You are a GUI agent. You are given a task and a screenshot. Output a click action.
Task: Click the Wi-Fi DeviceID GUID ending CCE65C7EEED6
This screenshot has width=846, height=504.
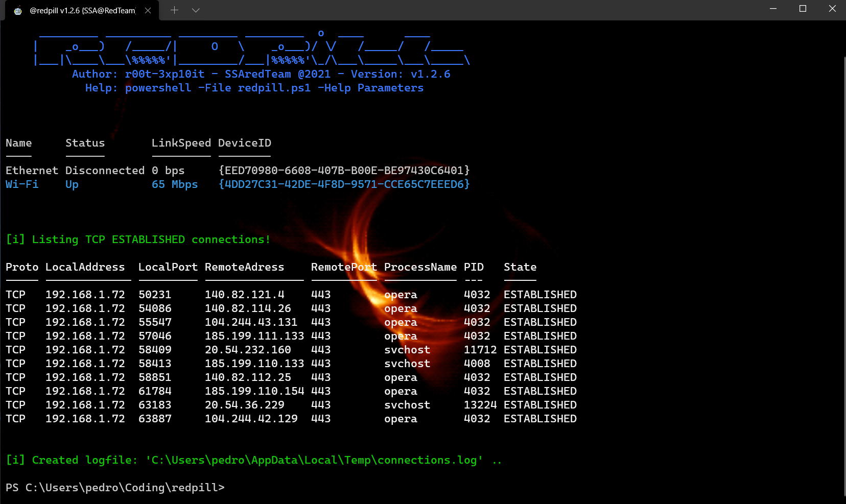[x=344, y=184]
